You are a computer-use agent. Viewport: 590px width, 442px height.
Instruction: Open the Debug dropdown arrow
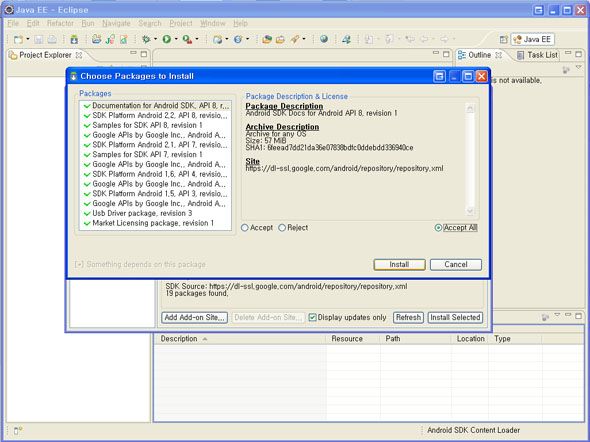155,39
